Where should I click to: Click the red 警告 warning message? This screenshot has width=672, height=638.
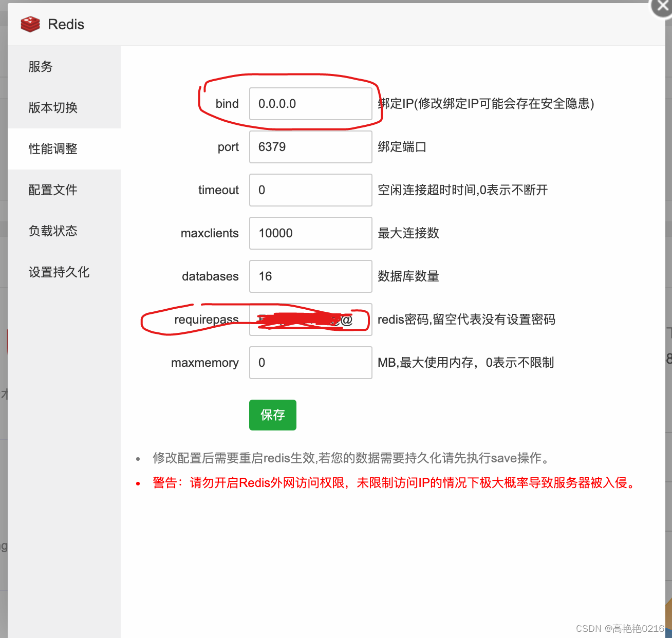pyautogui.click(x=395, y=483)
